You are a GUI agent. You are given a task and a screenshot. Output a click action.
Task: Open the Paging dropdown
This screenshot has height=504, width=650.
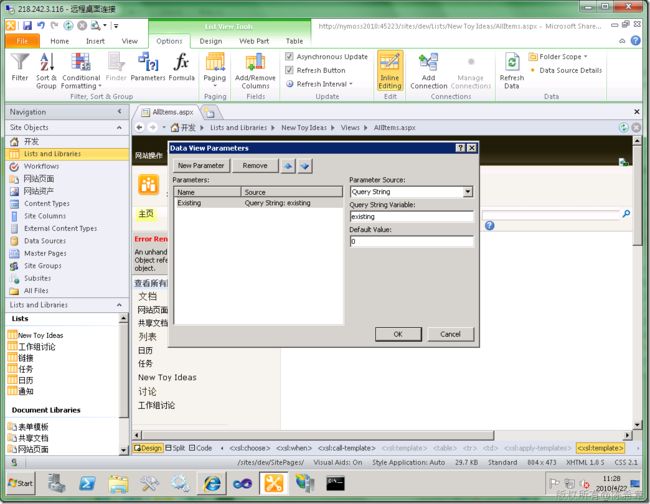click(215, 70)
